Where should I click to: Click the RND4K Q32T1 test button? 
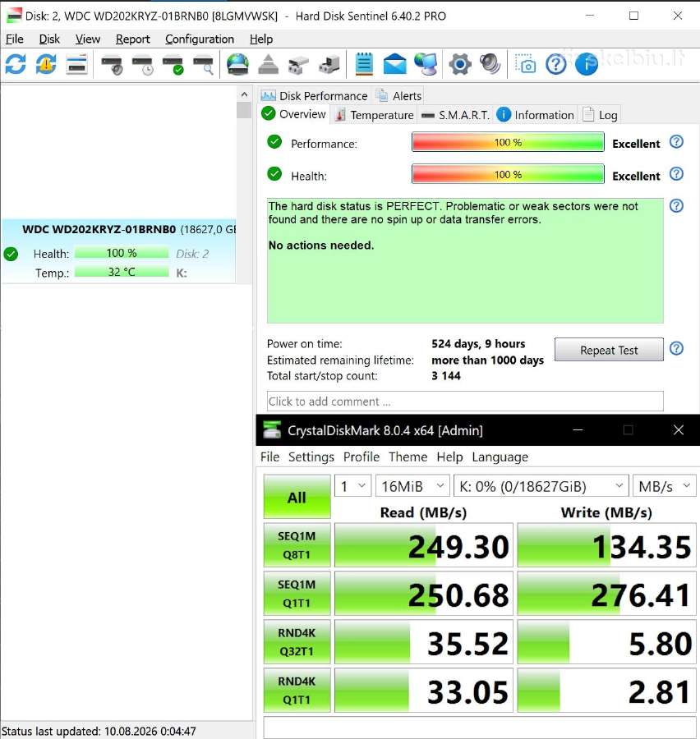(297, 642)
